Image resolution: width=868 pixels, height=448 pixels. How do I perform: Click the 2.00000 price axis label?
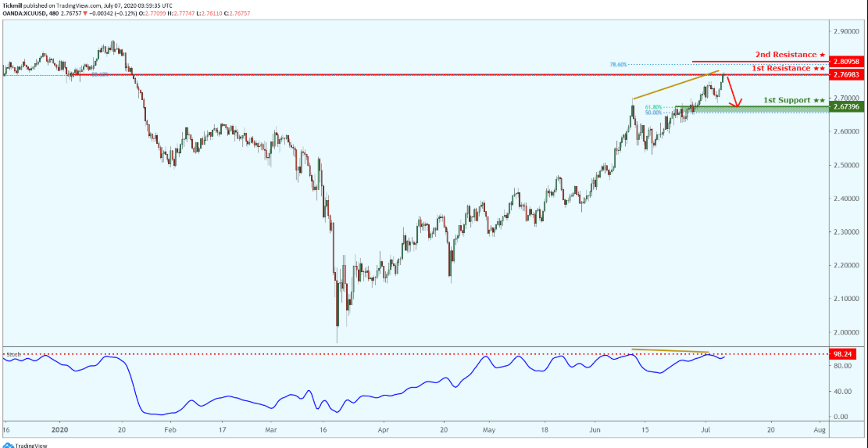click(846, 332)
